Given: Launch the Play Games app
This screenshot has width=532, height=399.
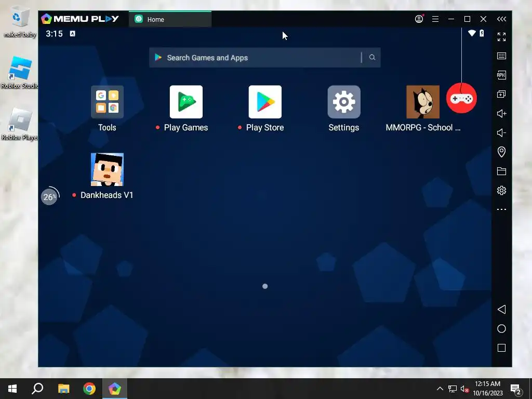Looking at the screenshot, I should [186, 102].
